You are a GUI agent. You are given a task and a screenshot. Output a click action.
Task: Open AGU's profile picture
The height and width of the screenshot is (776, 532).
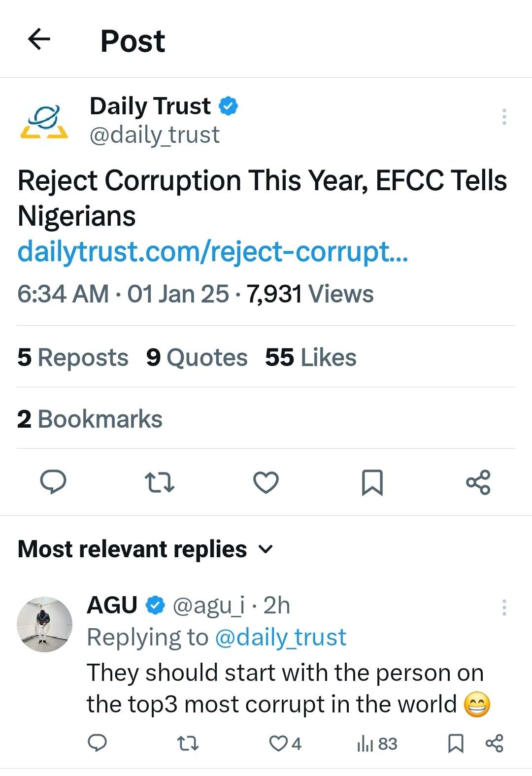[44, 624]
